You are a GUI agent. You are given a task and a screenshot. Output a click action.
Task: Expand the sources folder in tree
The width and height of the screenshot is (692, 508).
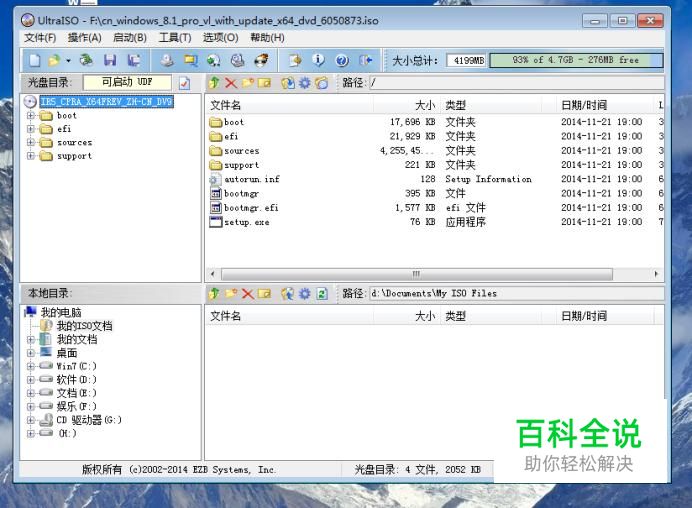(x=30, y=142)
